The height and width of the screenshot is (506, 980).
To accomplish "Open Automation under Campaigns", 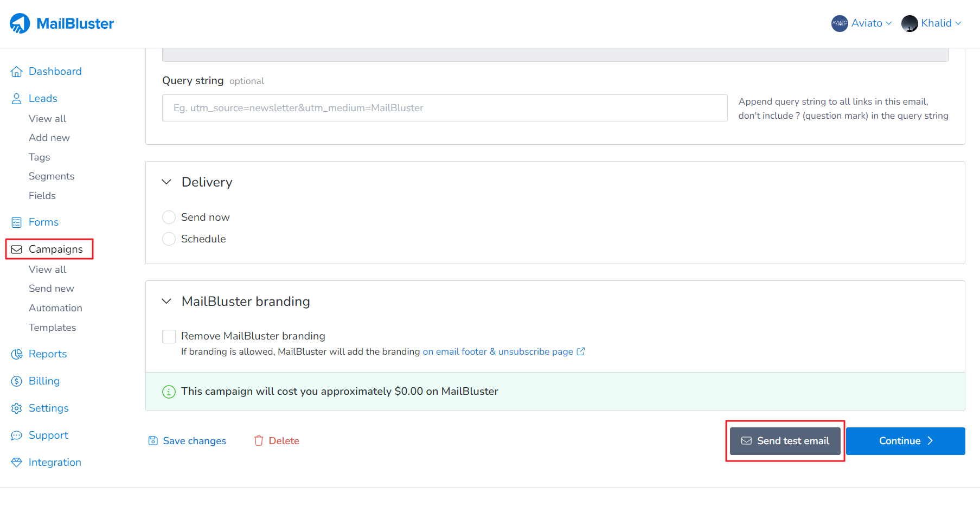I will click(x=55, y=308).
